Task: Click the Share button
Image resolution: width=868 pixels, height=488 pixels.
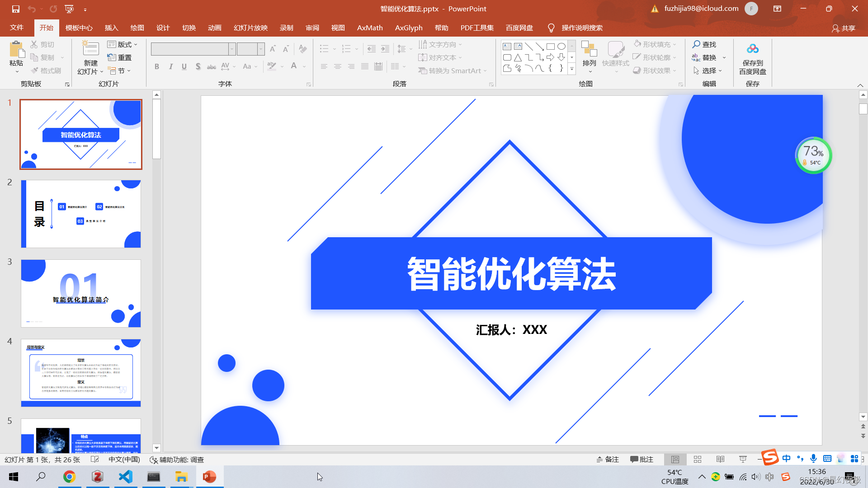Action: coord(844,28)
